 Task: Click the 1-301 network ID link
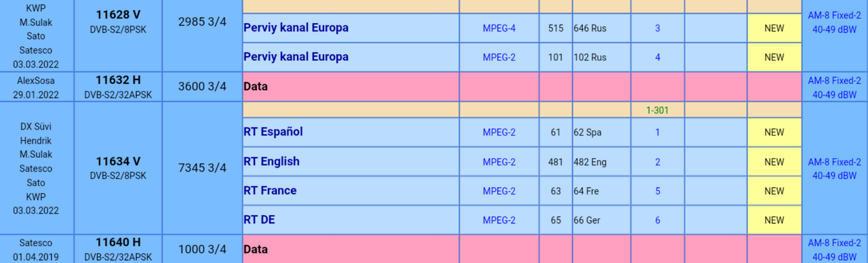pyautogui.click(x=657, y=110)
